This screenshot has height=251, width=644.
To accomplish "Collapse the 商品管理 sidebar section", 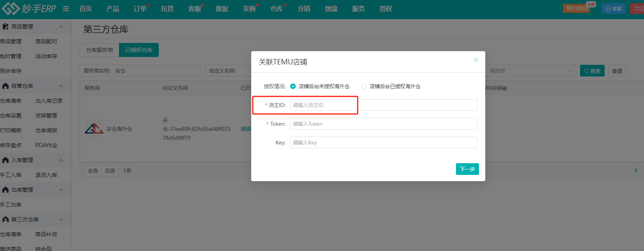I will click(61, 27).
